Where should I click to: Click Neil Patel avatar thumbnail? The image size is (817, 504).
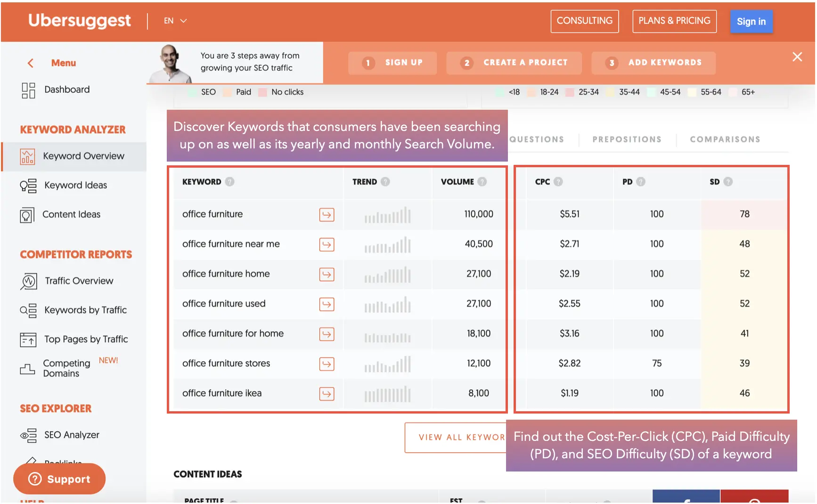pyautogui.click(x=171, y=64)
